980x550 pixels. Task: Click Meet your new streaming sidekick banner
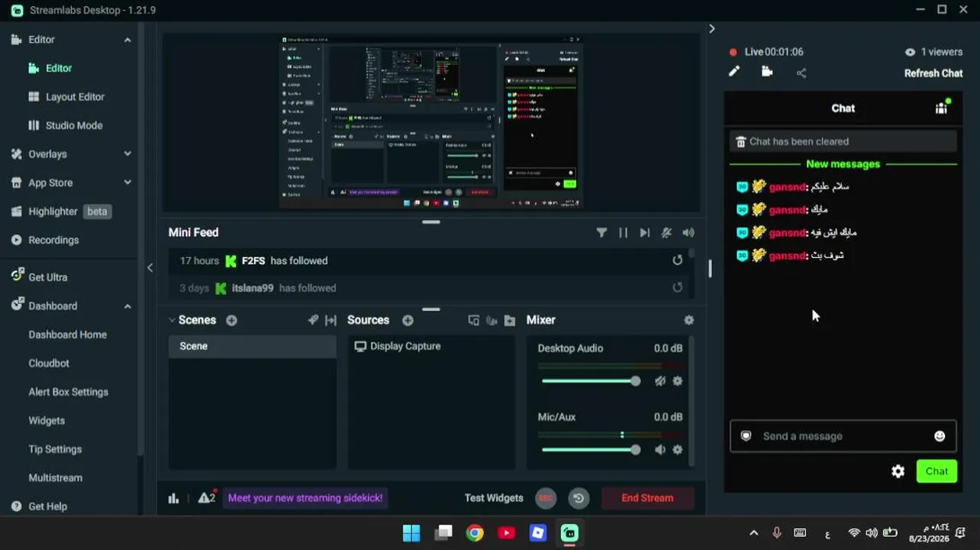(x=305, y=498)
